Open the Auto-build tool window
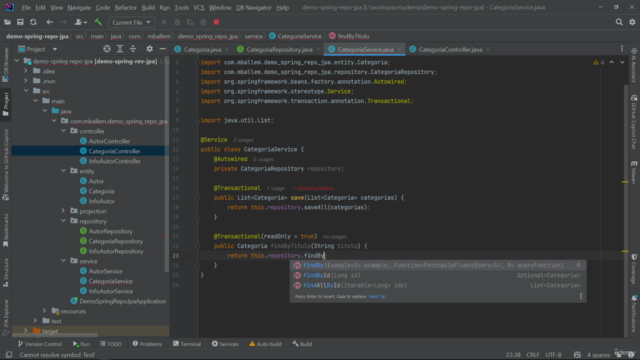The height and width of the screenshot is (360, 640). [265, 344]
